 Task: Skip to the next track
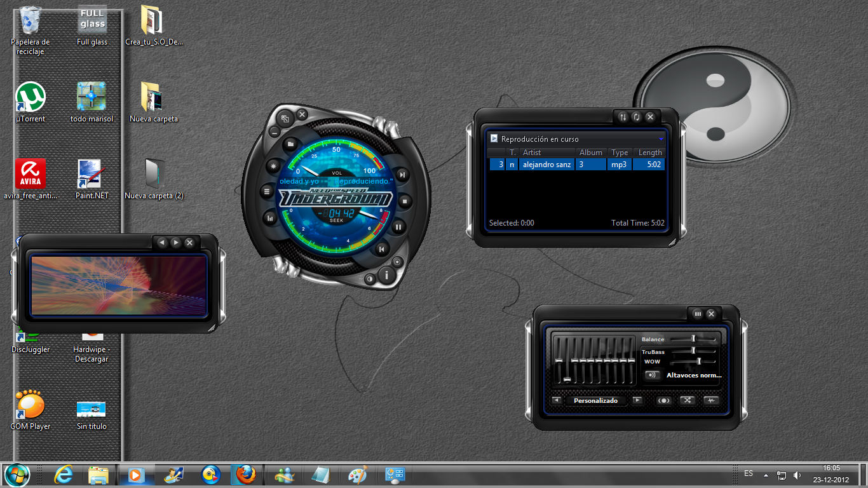402,175
